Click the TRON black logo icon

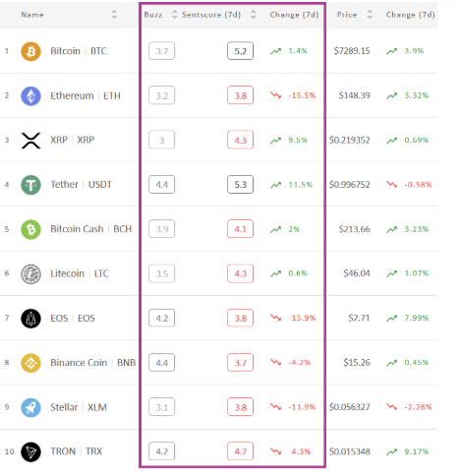pyautogui.click(x=30, y=452)
